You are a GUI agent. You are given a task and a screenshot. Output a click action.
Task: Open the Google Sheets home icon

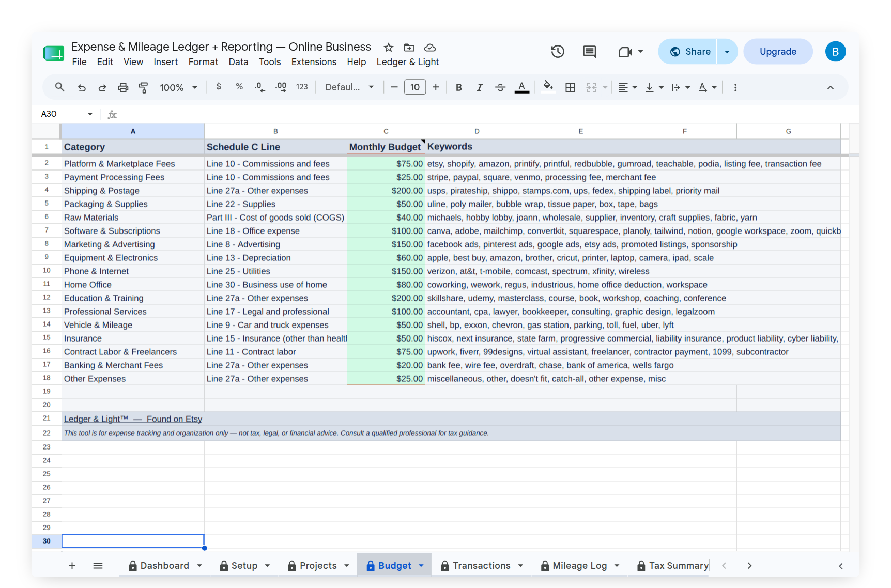click(54, 53)
